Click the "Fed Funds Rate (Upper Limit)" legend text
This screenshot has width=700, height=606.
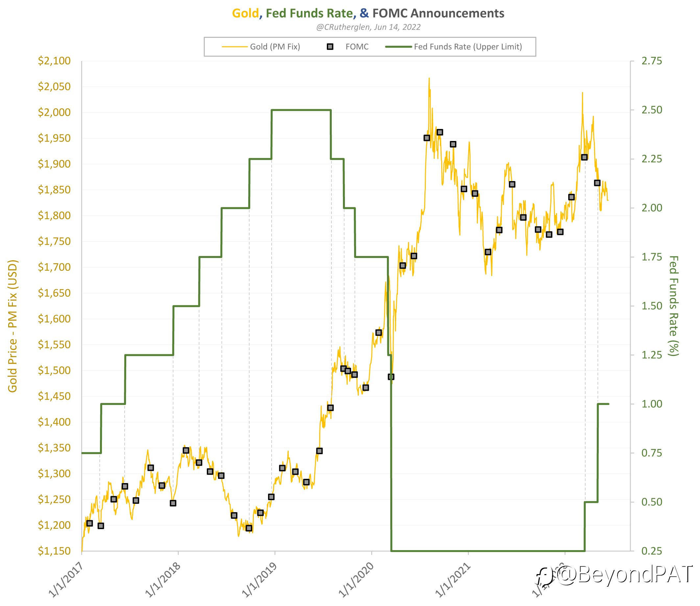[x=468, y=47]
